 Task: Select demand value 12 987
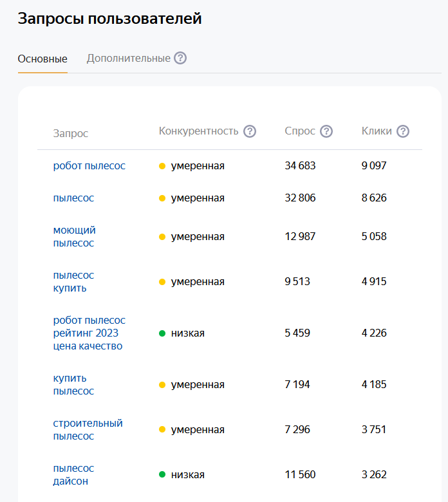tap(300, 236)
